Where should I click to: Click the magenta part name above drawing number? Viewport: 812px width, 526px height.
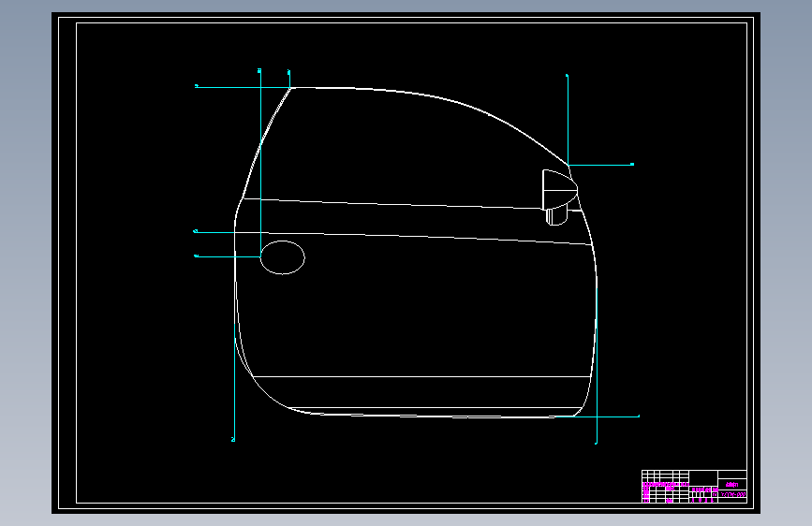click(731, 485)
